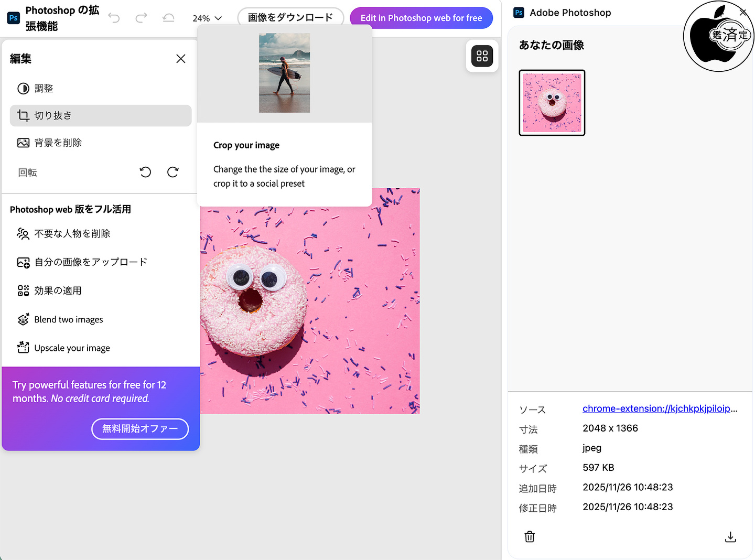Click the redo arrow in top toolbar
This screenshot has width=755, height=560.
[x=141, y=18]
